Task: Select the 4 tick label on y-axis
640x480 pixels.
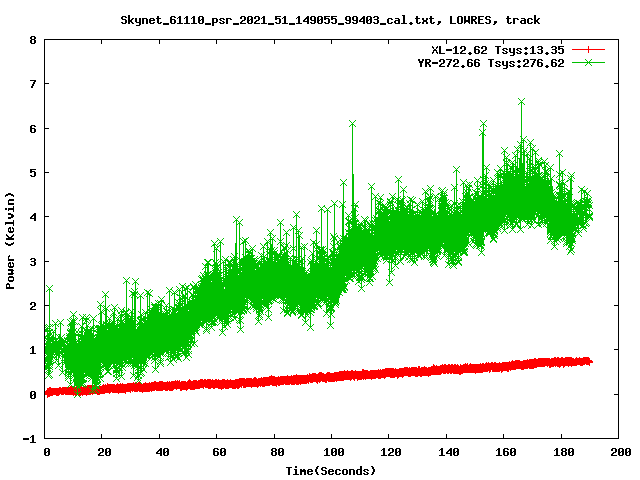Action: click(x=33, y=218)
